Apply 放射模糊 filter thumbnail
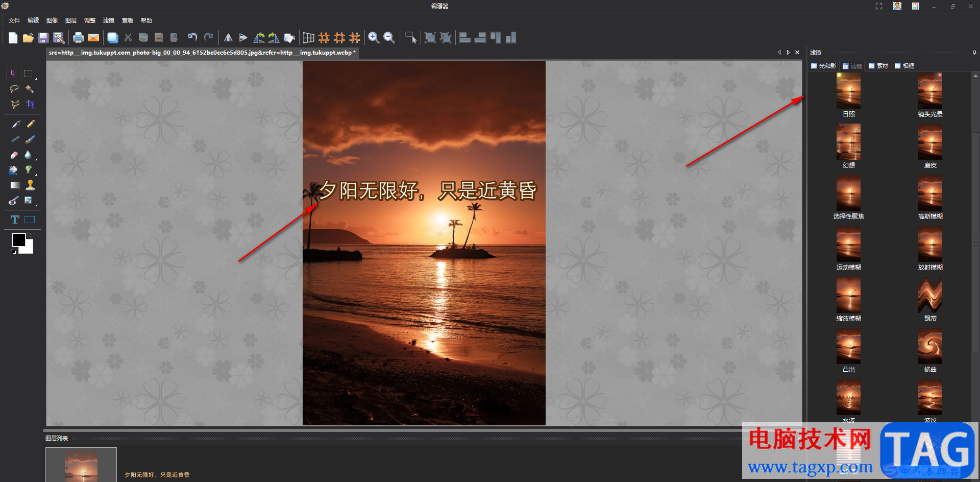 coord(930,244)
